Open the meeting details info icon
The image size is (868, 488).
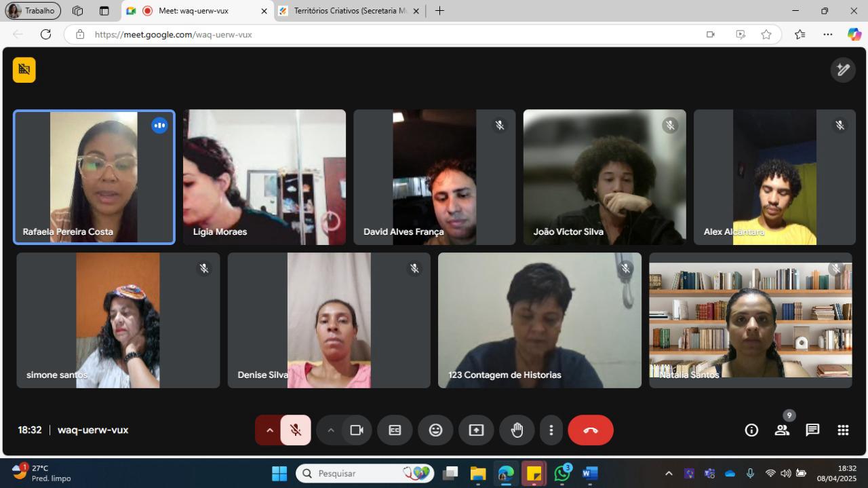pos(751,430)
